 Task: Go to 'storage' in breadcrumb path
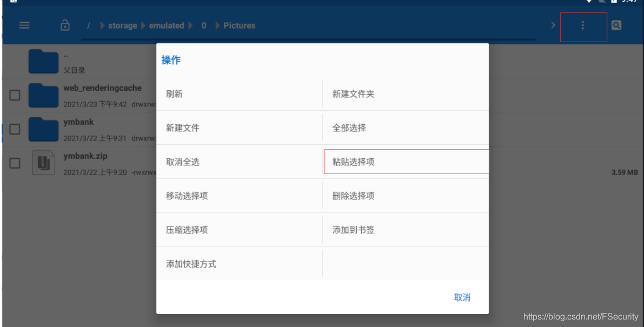point(122,25)
